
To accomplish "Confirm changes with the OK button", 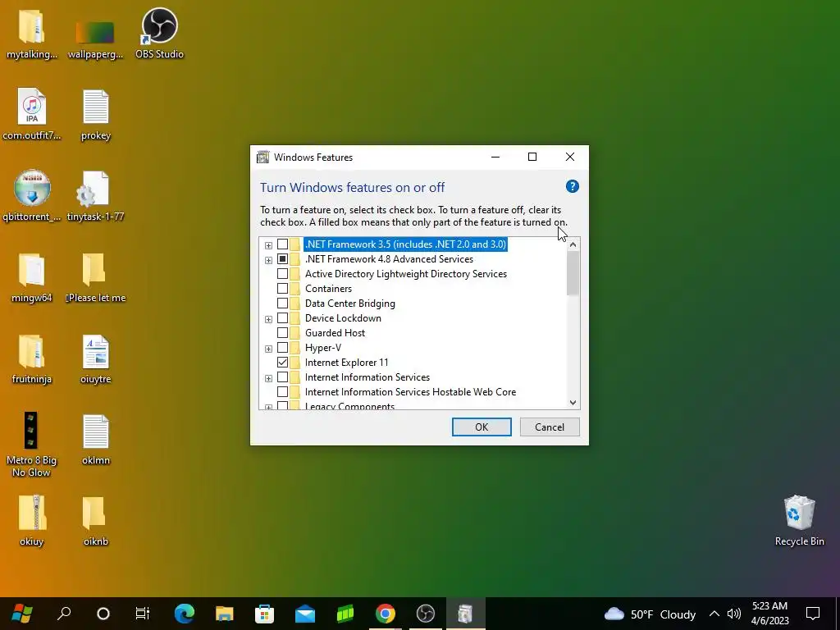I will tap(482, 427).
